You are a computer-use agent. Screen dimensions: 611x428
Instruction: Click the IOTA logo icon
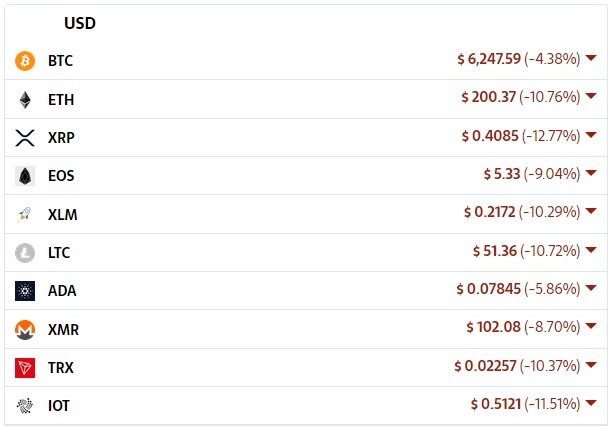pos(25,406)
